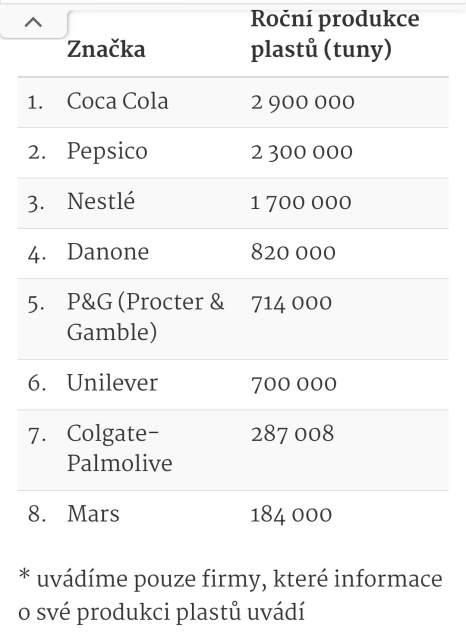Select the 184 000 value
The height and width of the screenshot is (640, 466).
pos(291,515)
